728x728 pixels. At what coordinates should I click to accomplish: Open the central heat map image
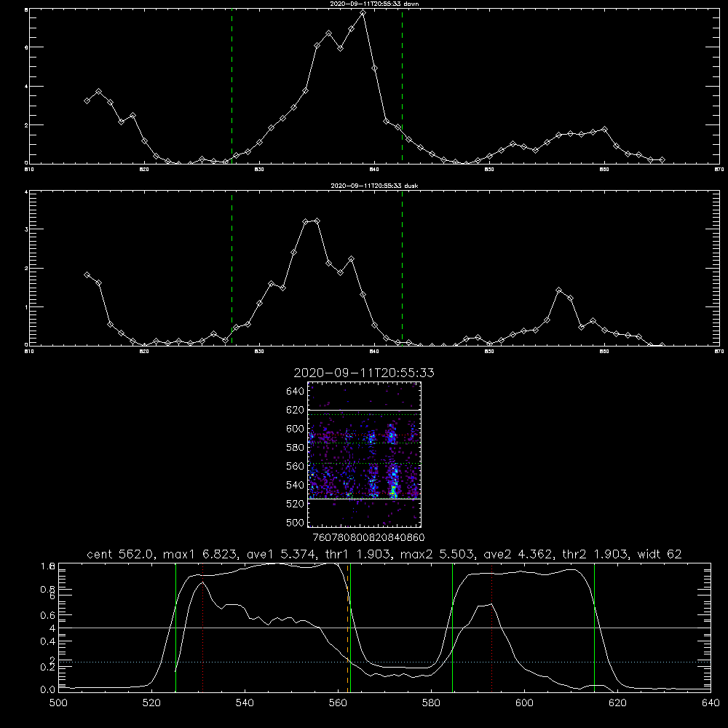click(x=365, y=454)
